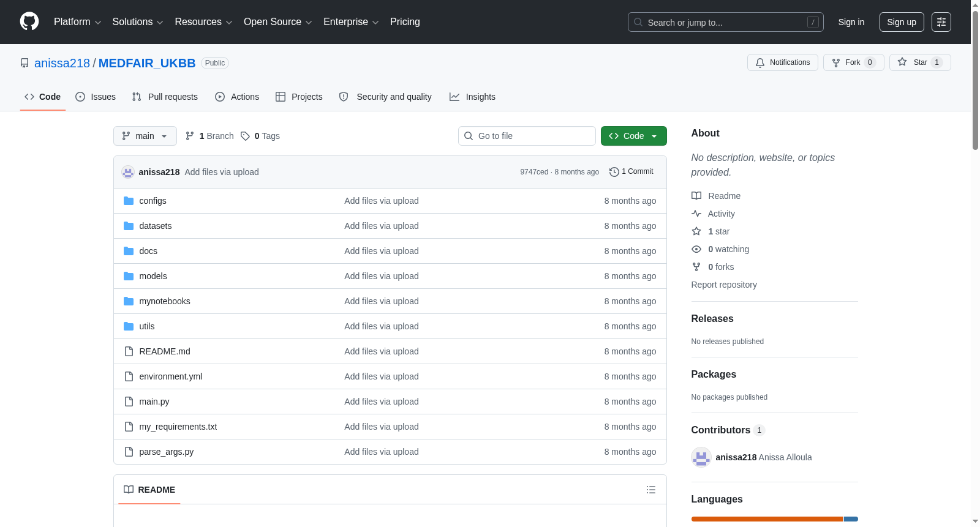This screenshot has width=980, height=527.
Task: Click contributor anissa218 avatar thumbnail
Action: tap(701, 457)
